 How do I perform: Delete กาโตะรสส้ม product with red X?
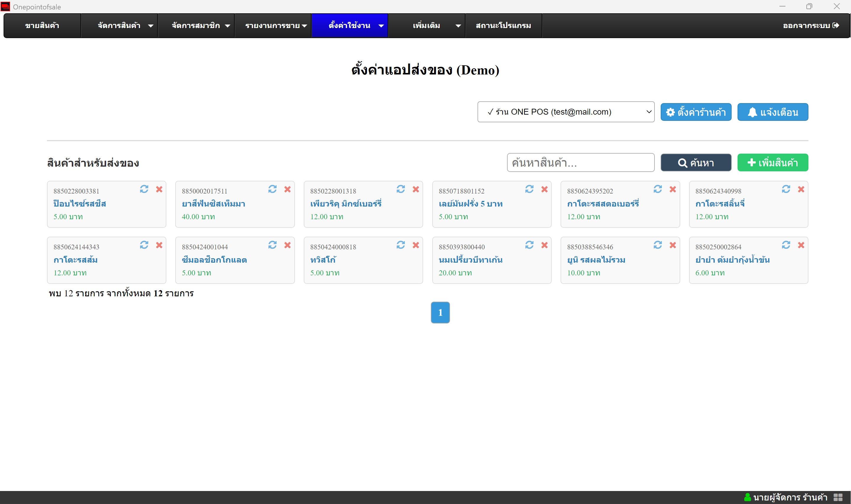click(159, 245)
